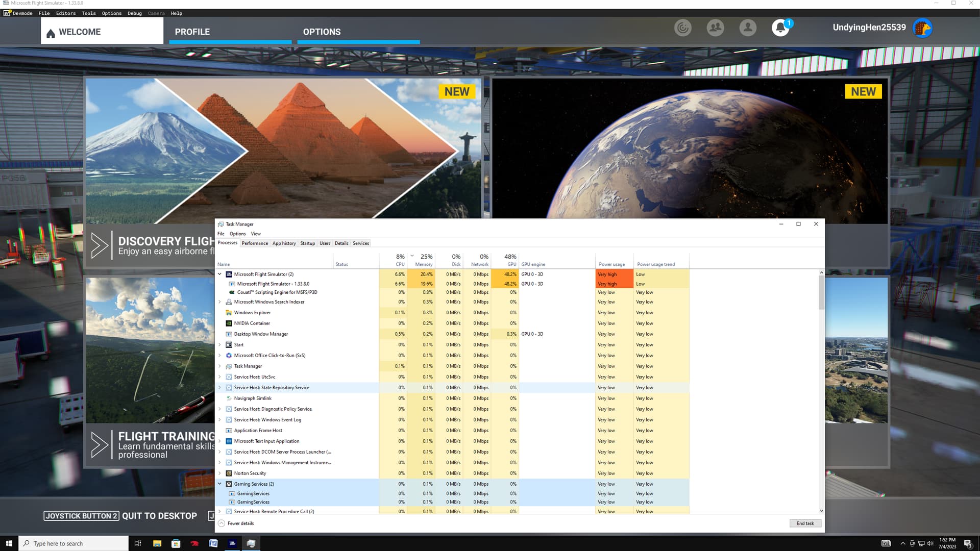Click the spiral achievements icon in header
The height and width of the screenshot is (551, 980).
pos(682,28)
